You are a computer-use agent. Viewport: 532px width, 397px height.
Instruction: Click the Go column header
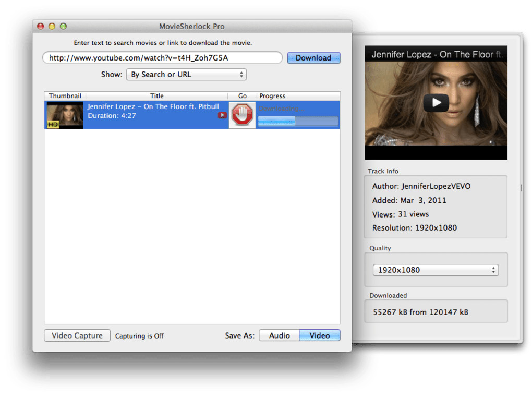tap(242, 95)
